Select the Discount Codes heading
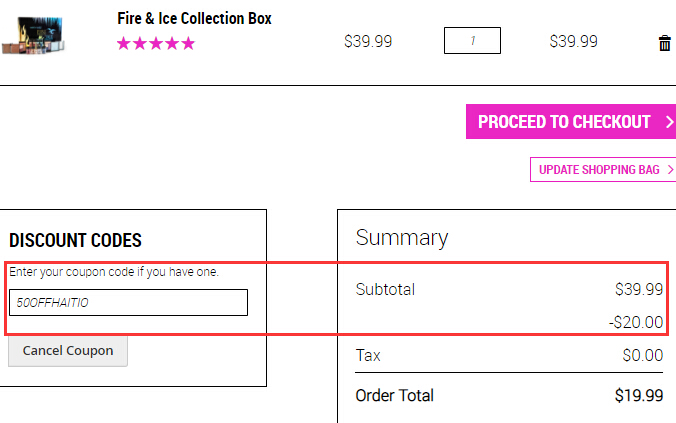The image size is (676, 423). [75, 240]
